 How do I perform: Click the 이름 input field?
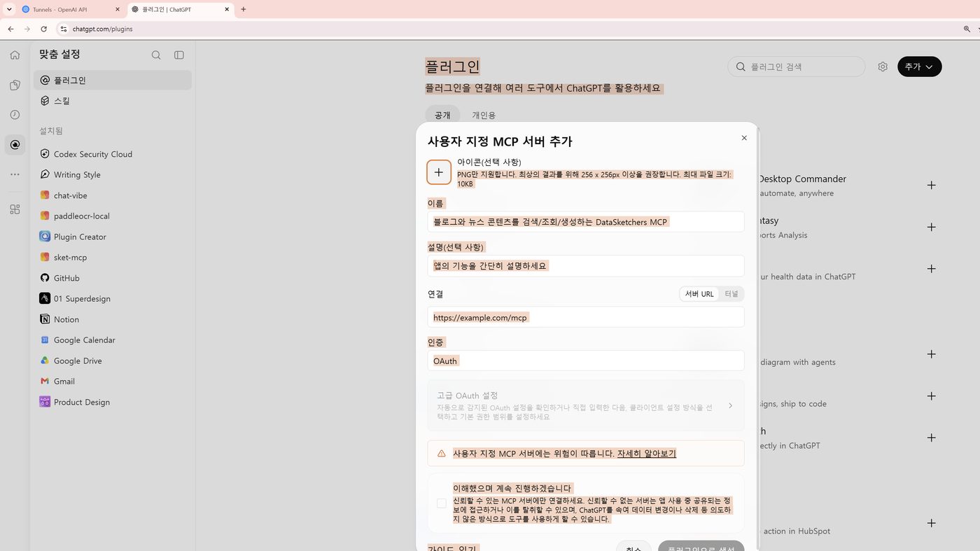585,221
